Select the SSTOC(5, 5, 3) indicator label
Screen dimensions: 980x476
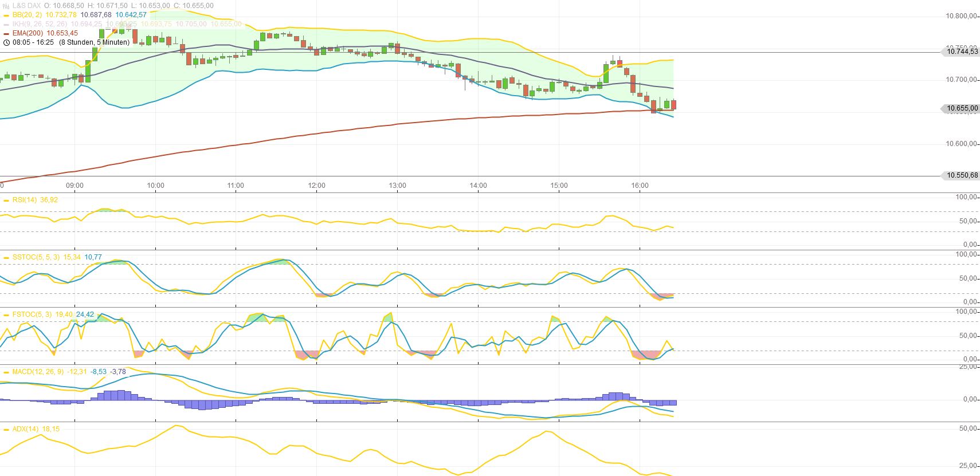click(x=36, y=257)
